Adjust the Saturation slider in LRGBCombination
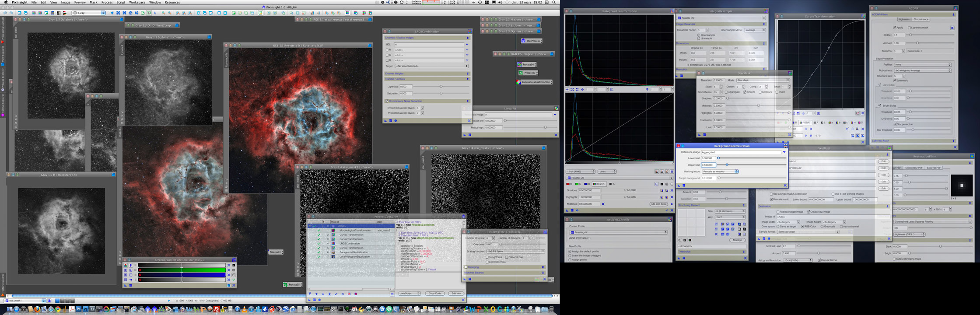The image size is (980, 315). click(441, 93)
